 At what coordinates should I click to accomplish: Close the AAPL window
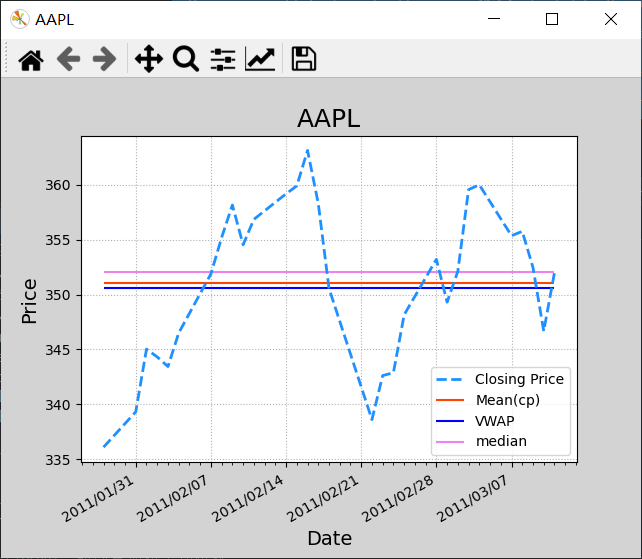(x=611, y=19)
